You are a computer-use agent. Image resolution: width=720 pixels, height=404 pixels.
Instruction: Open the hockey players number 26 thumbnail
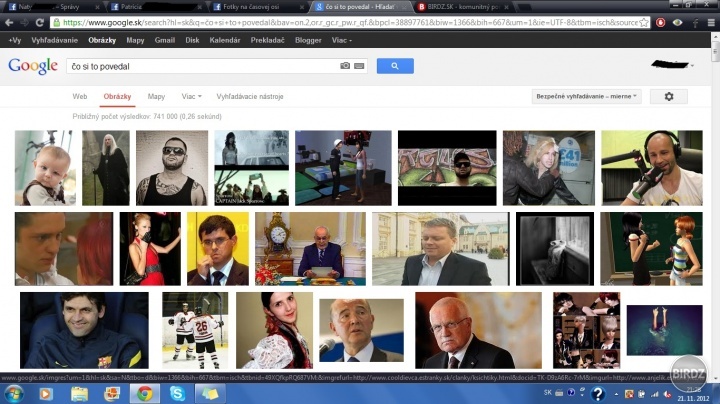point(195,330)
